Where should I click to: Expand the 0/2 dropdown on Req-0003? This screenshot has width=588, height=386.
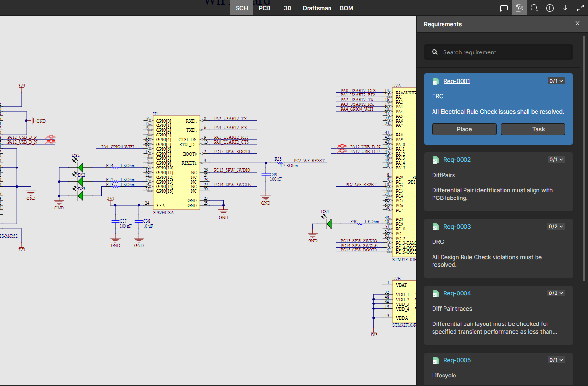[557, 227]
